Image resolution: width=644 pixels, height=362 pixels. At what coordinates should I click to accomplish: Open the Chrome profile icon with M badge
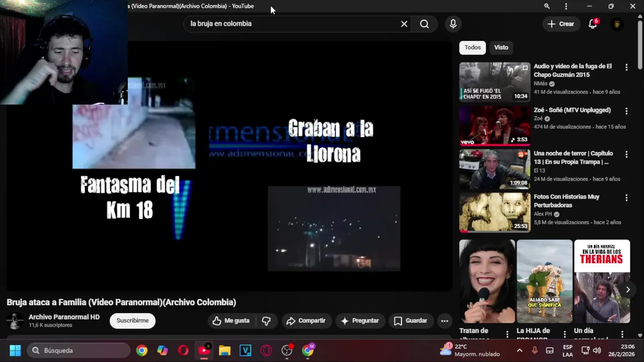click(x=308, y=350)
